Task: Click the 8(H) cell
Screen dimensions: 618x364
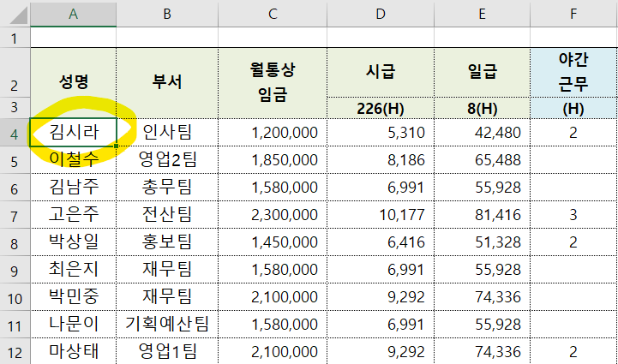Action: (x=482, y=108)
